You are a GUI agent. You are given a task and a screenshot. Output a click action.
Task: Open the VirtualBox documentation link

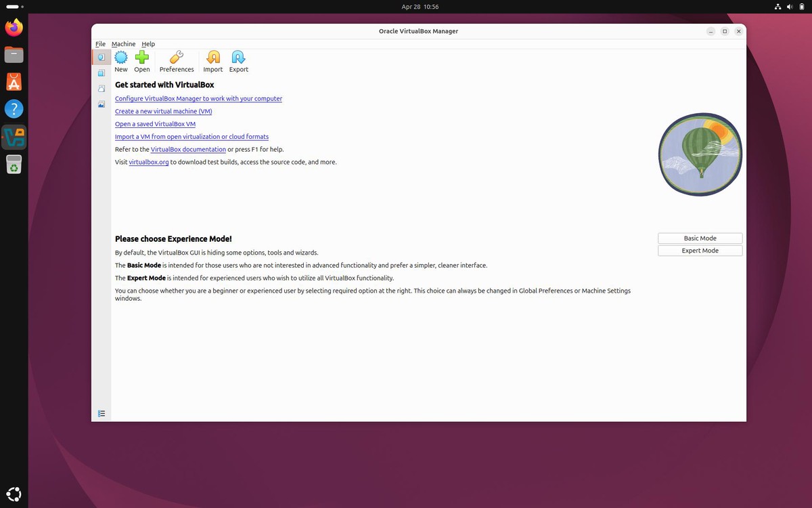pos(188,150)
